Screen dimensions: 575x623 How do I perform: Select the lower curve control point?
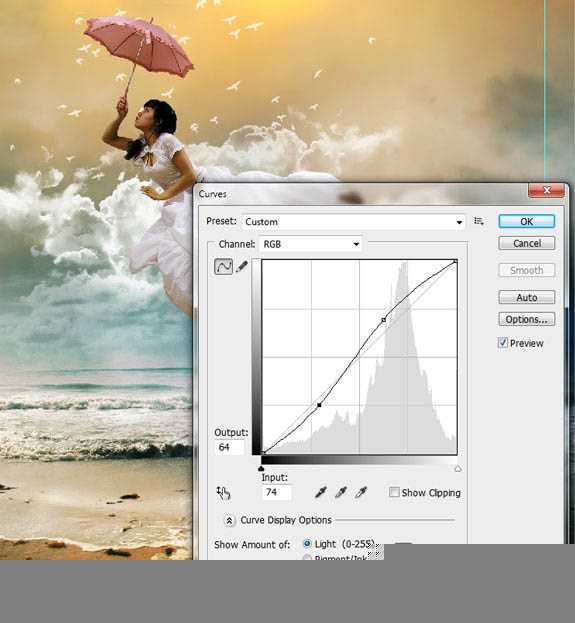(x=319, y=405)
